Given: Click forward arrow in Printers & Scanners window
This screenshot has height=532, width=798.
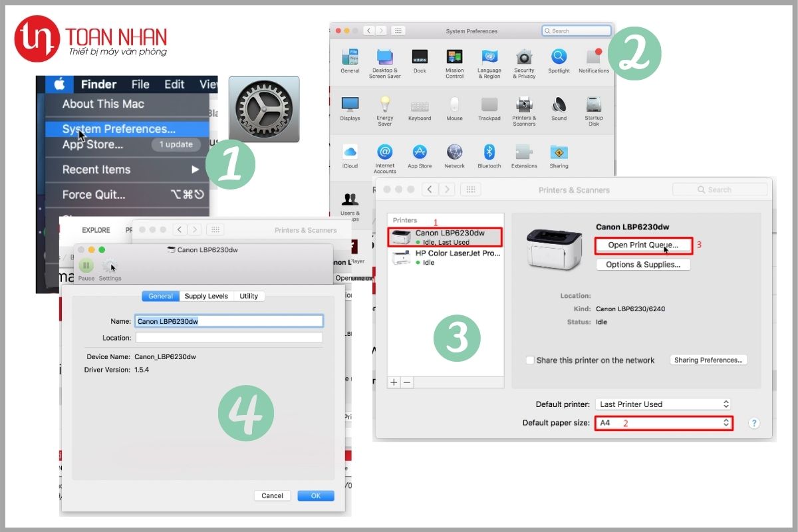Looking at the screenshot, I should point(447,190).
